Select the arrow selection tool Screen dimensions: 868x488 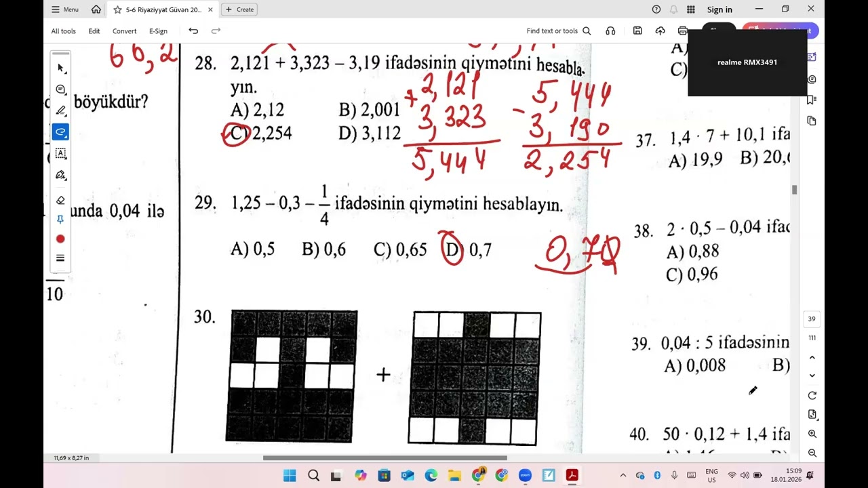click(x=60, y=68)
